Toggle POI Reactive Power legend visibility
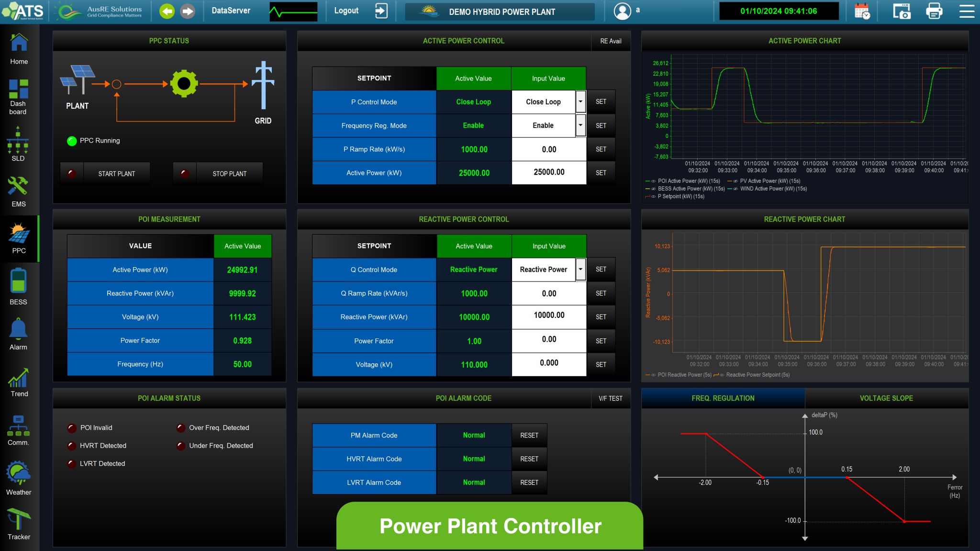Image resolution: width=980 pixels, height=551 pixels. pyautogui.click(x=653, y=375)
